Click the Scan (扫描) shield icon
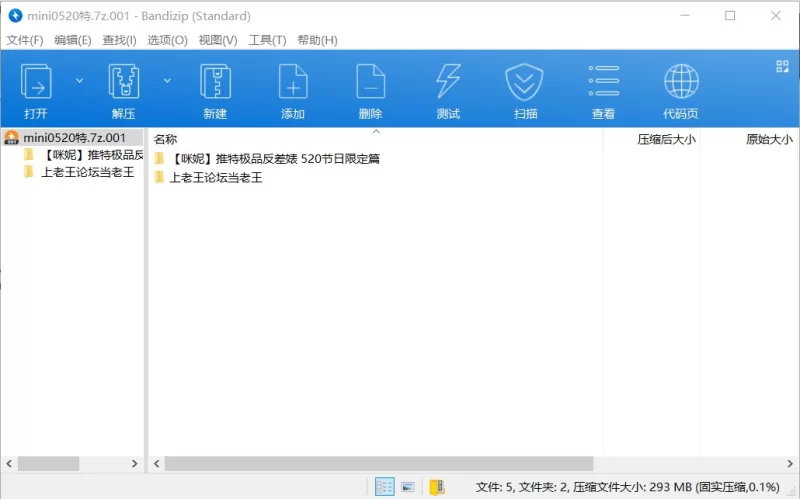This screenshot has width=800, height=499. (x=524, y=82)
